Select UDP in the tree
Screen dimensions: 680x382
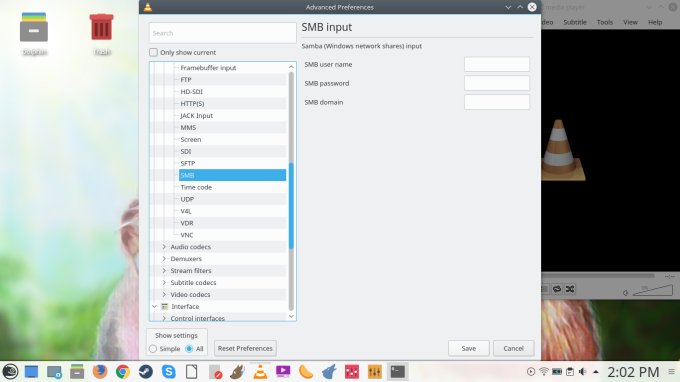click(x=187, y=199)
